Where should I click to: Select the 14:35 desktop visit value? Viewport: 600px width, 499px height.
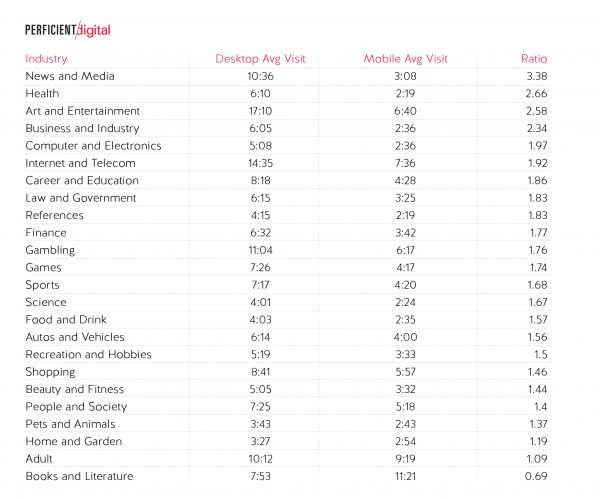point(260,163)
